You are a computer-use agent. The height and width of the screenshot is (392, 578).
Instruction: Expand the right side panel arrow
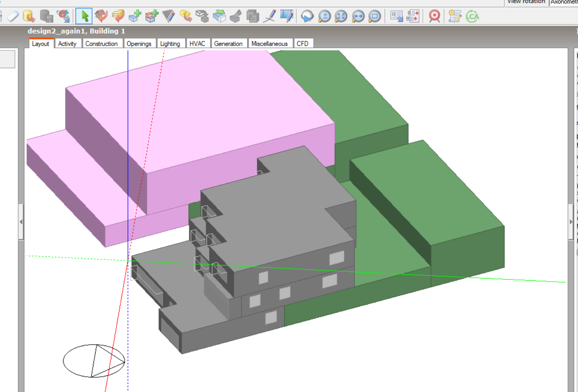click(x=571, y=222)
